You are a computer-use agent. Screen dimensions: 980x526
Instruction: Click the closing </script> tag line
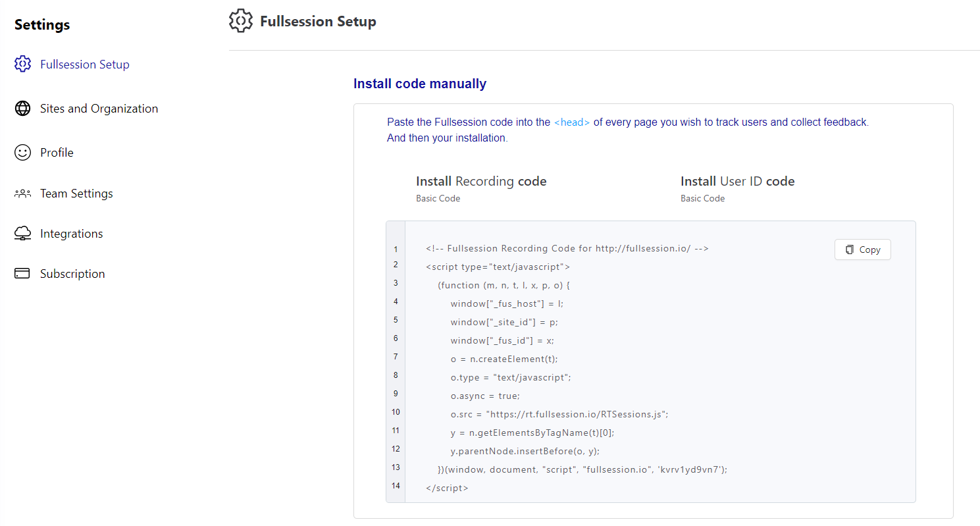(x=447, y=488)
